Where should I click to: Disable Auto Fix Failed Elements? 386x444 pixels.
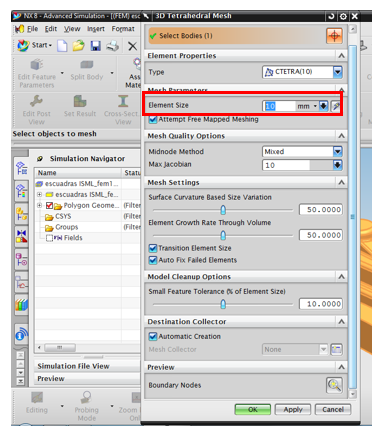click(x=153, y=260)
